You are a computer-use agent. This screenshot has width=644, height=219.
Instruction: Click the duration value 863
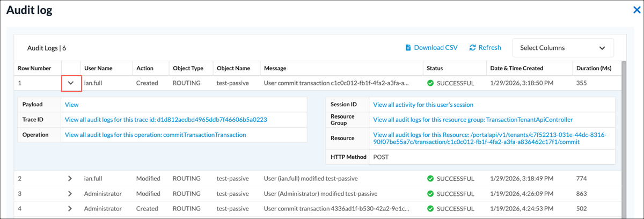581,193
